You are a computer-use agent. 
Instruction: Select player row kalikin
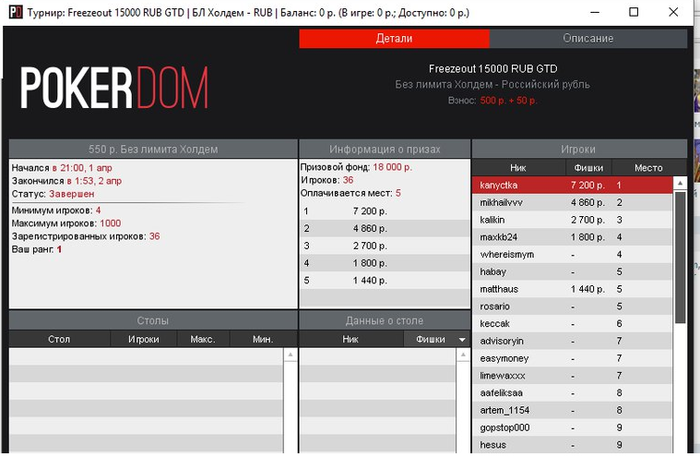coord(572,220)
